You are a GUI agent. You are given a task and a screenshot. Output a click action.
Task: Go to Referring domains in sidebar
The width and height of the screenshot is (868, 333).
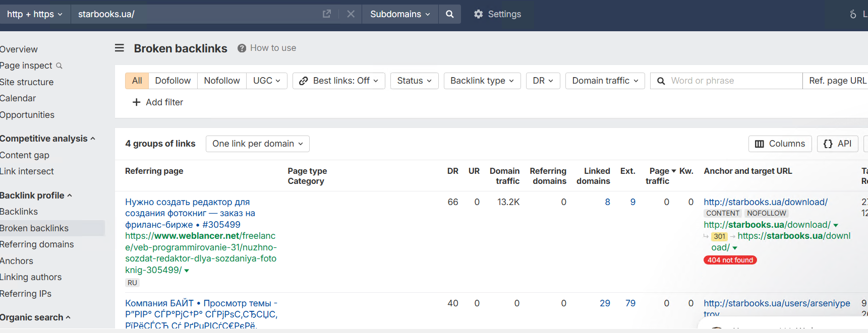coord(37,244)
